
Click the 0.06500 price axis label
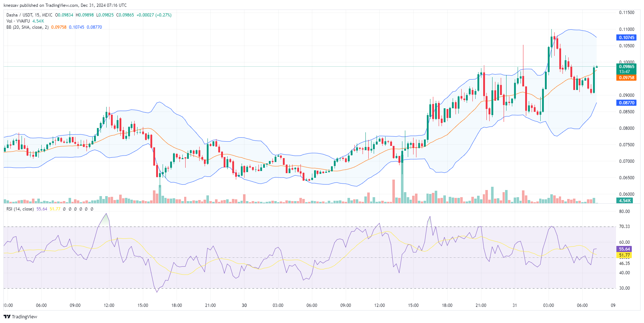point(626,178)
